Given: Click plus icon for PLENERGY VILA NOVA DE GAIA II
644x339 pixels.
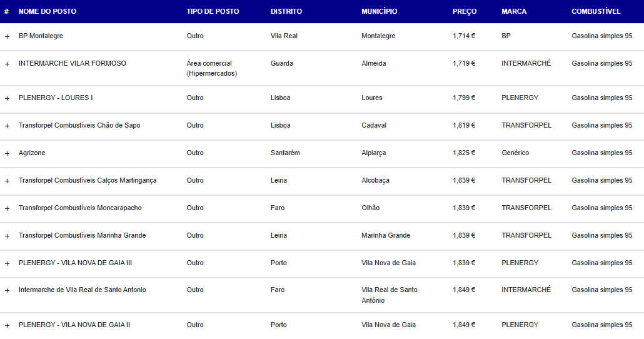Looking at the screenshot, I should (7, 326).
